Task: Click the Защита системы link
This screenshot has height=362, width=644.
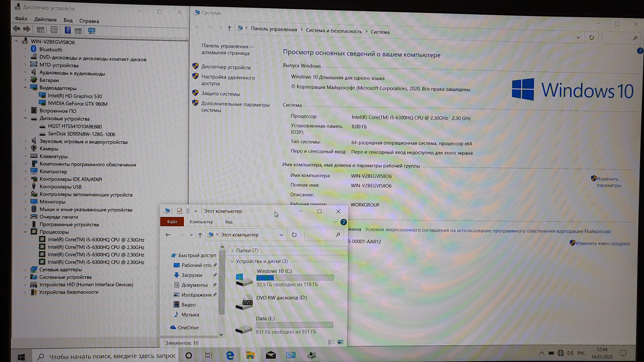Action: click(220, 94)
